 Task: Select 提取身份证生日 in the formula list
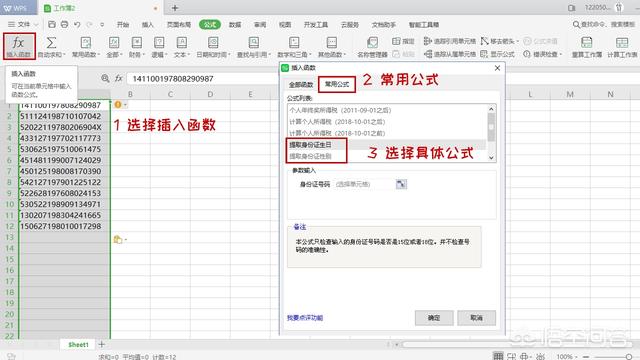(310, 145)
